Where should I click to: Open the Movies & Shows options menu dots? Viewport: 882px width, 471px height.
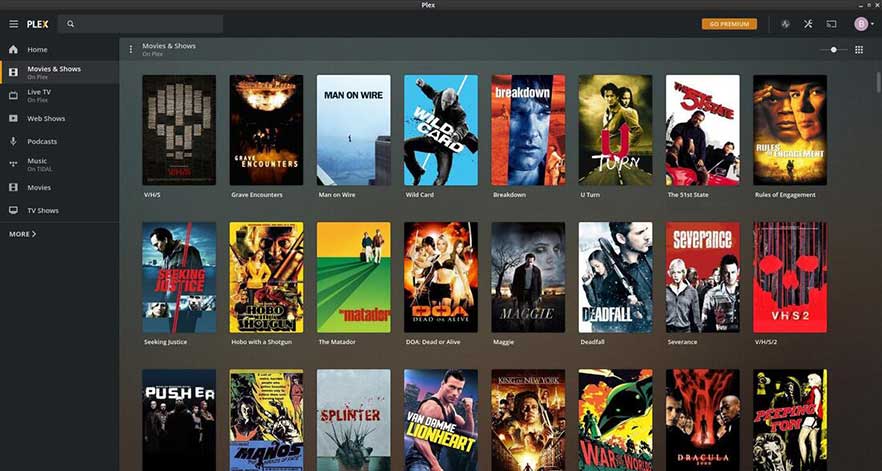pyautogui.click(x=131, y=50)
